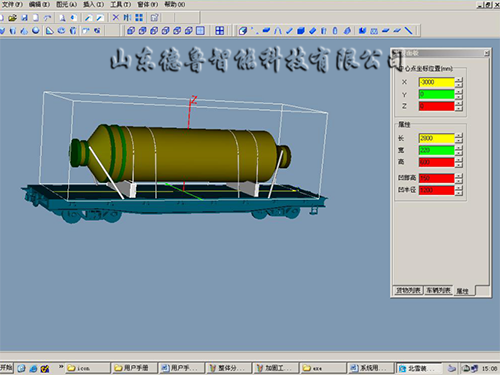The image size is (500, 375).
Task: Switch to the 车辆列表 tab
Action: pos(438,290)
